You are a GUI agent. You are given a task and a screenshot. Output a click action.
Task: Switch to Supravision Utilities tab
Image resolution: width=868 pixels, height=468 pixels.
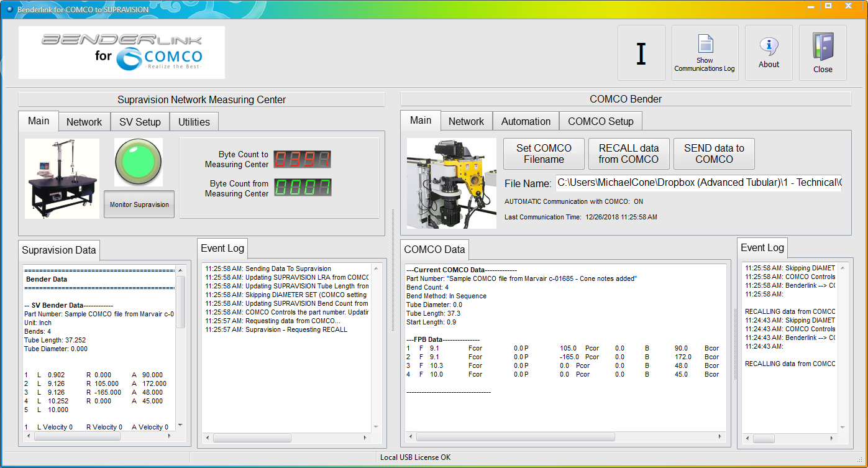194,122
